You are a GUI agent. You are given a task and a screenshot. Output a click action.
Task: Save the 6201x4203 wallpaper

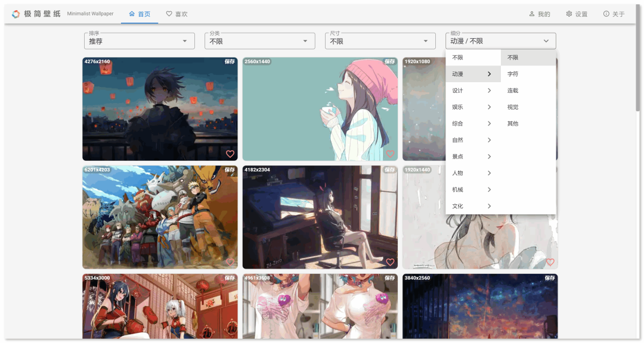pos(230,170)
